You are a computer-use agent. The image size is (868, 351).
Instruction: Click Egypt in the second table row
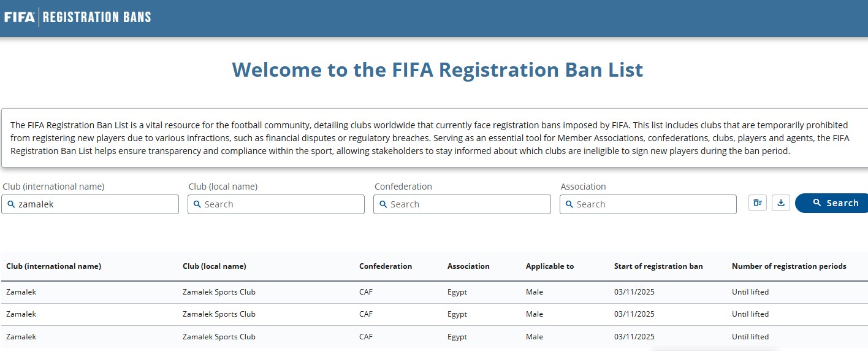457,314
